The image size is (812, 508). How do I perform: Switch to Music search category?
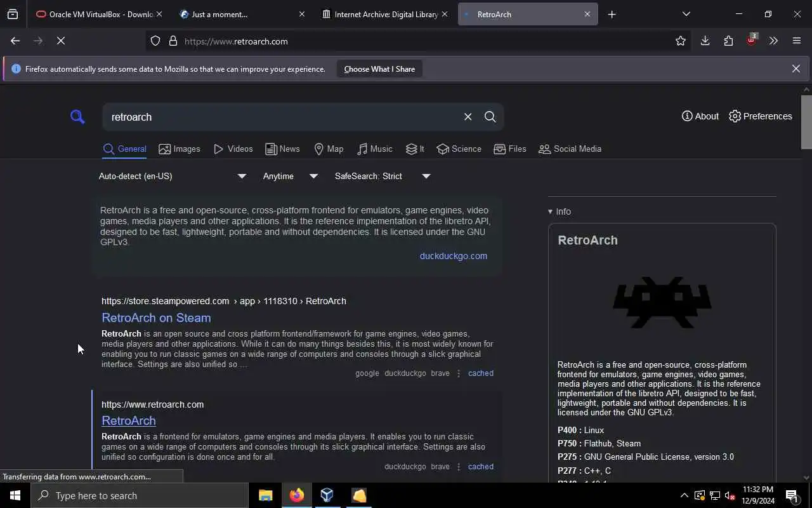[x=374, y=149]
